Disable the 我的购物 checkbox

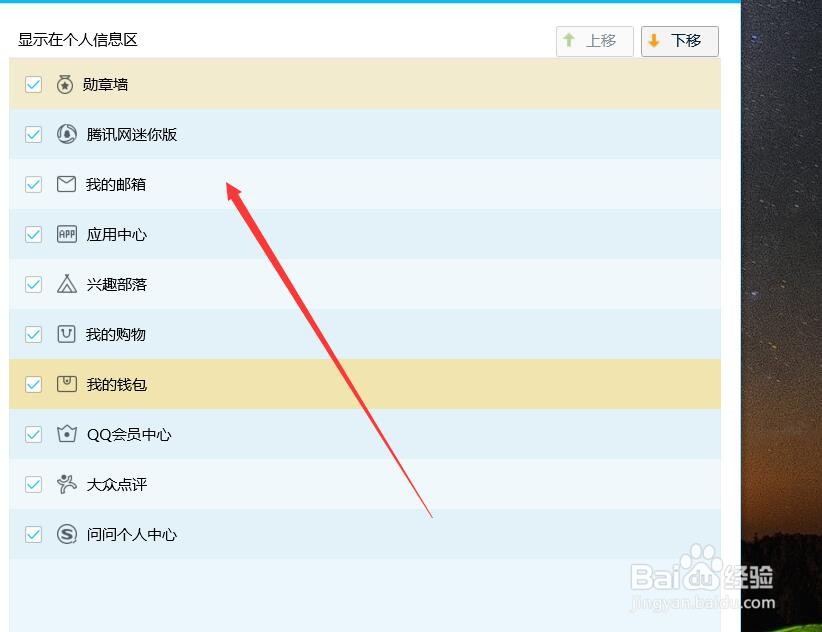click(x=34, y=334)
